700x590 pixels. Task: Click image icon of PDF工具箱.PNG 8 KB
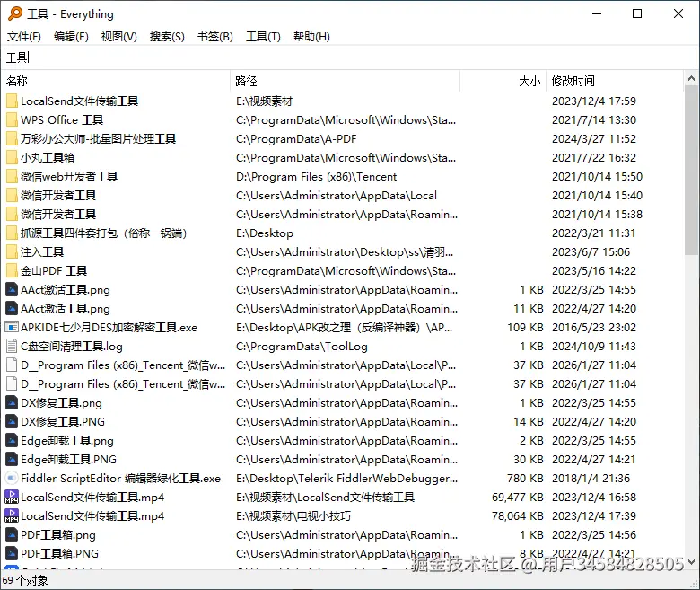pyautogui.click(x=12, y=554)
